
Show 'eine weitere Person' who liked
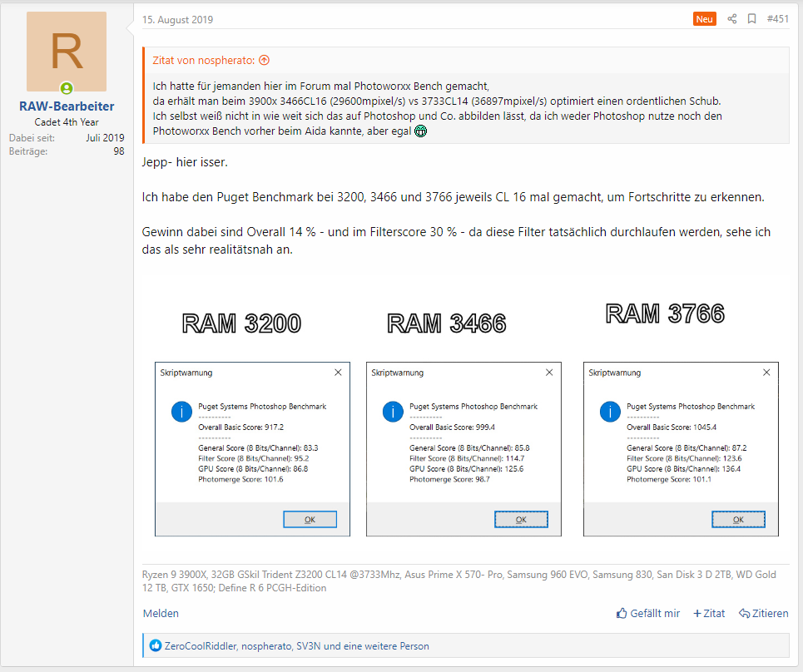pos(386,646)
